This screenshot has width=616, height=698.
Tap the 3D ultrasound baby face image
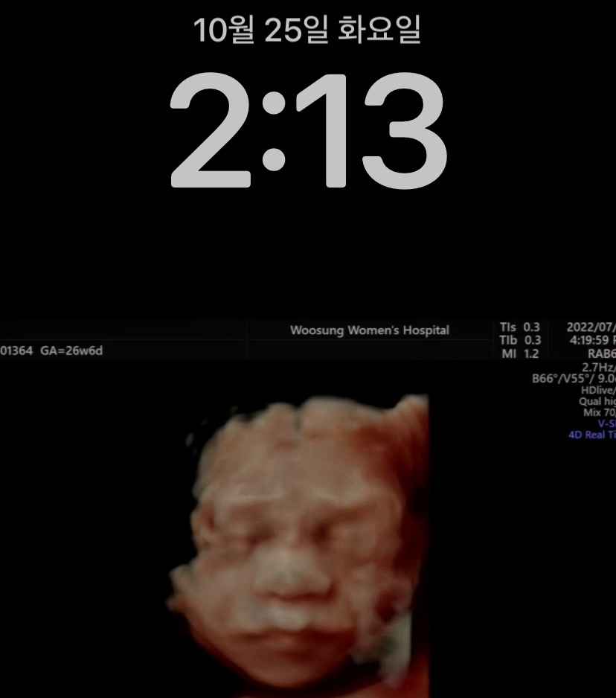(298, 545)
